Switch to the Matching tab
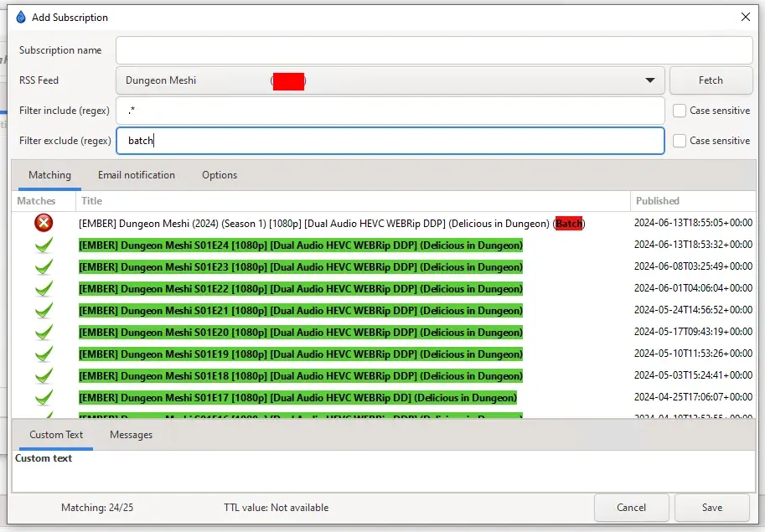This screenshot has width=765, height=532. 49,175
